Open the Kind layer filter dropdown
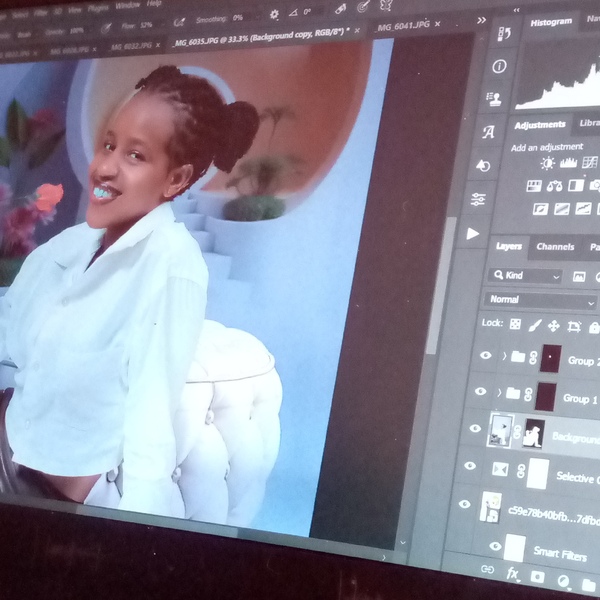Viewport: 600px width, 600px height. pos(526,275)
